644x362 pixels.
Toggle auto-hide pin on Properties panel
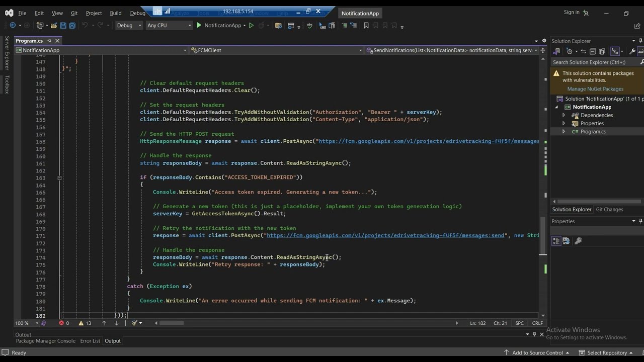(641, 221)
